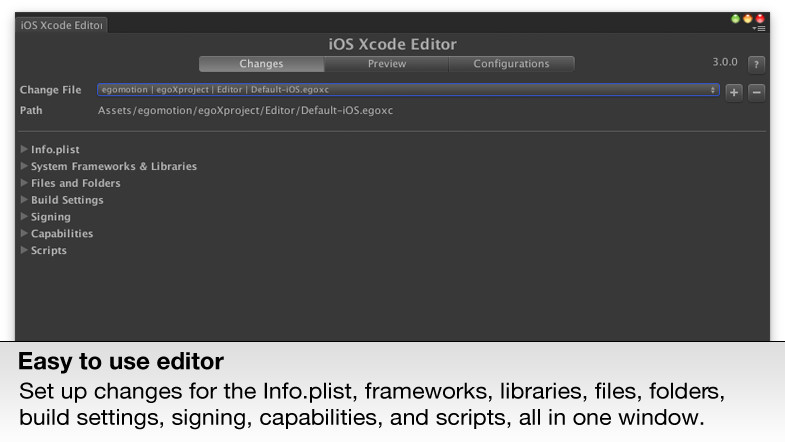The height and width of the screenshot is (442, 785).
Task: Click the yellow window button
Action: 747,19
